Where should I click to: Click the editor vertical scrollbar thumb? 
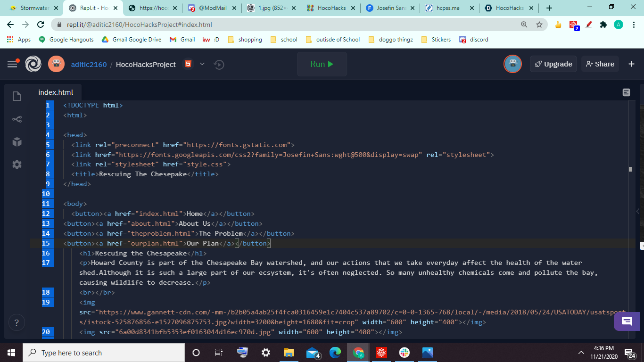point(630,169)
